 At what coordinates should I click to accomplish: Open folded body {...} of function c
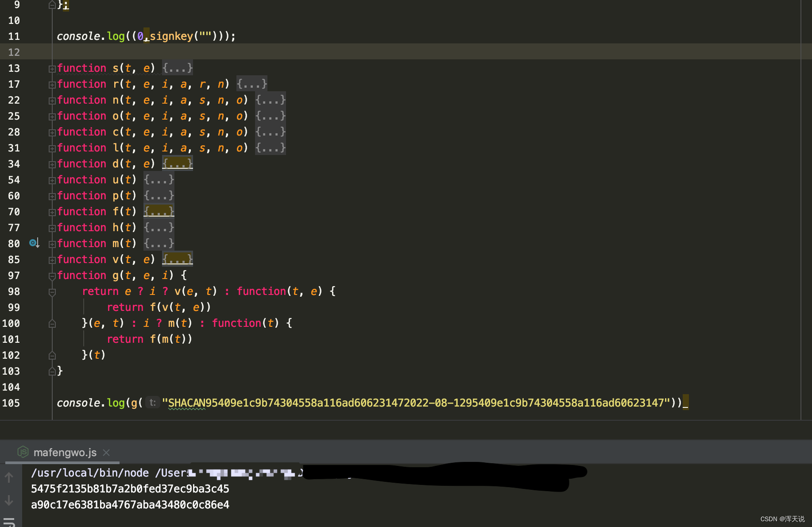[270, 132]
